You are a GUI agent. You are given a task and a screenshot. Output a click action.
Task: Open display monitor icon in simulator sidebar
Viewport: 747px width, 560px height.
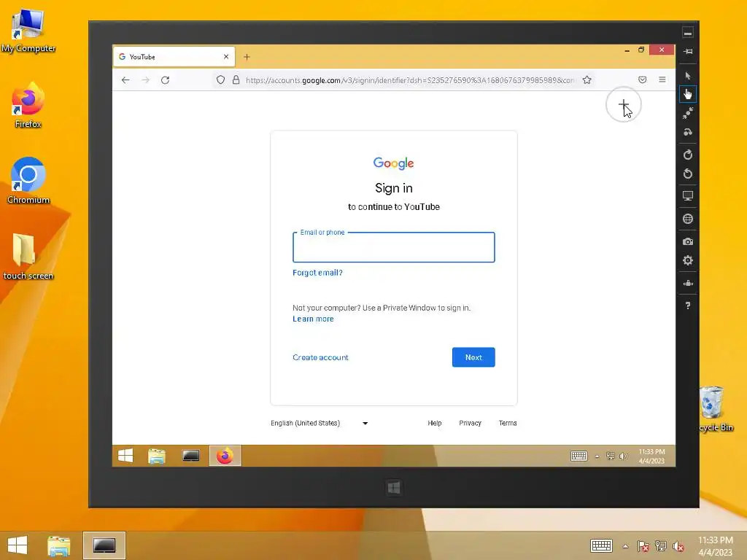(x=687, y=195)
